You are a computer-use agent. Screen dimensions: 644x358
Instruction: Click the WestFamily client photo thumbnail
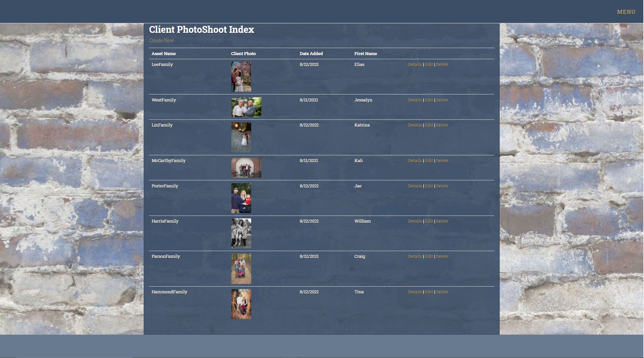click(x=246, y=107)
